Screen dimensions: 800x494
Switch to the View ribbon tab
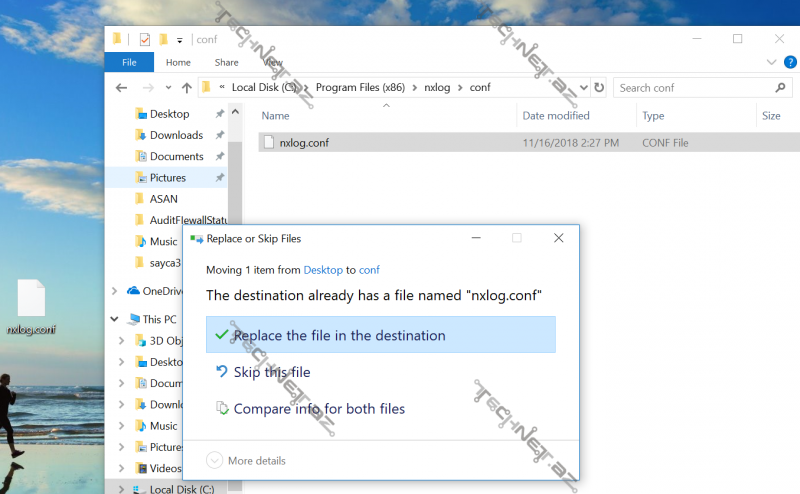271,62
